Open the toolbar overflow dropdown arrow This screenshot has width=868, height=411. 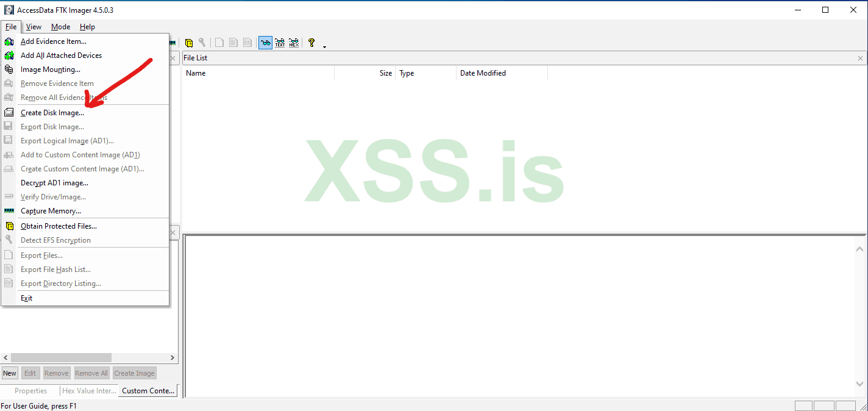324,46
